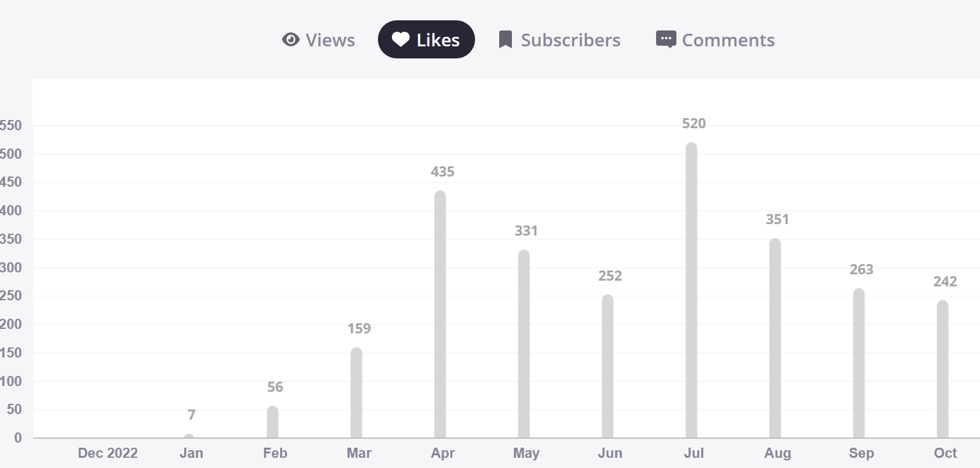Select the October bar with 242

click(x=943, y=369)
